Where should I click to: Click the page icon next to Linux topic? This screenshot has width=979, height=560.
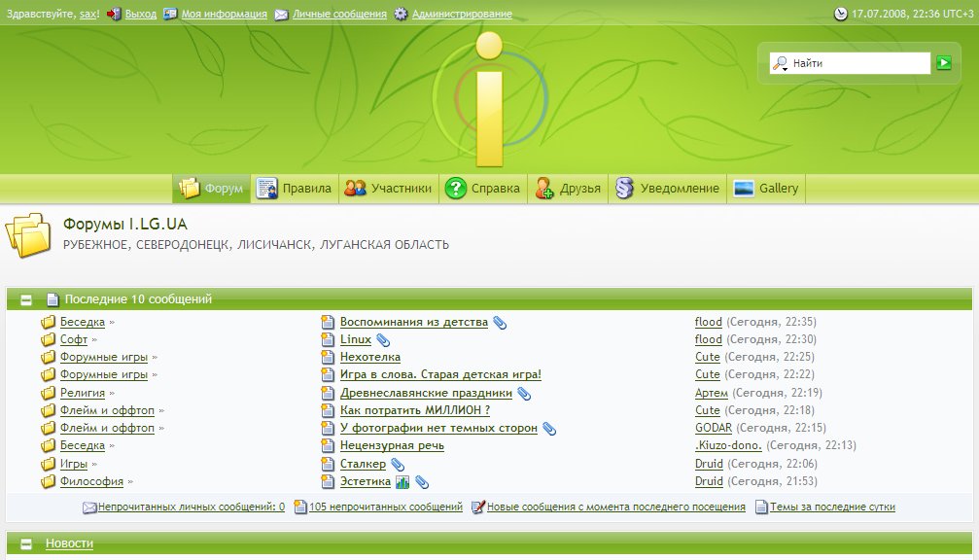pos(327,339)
